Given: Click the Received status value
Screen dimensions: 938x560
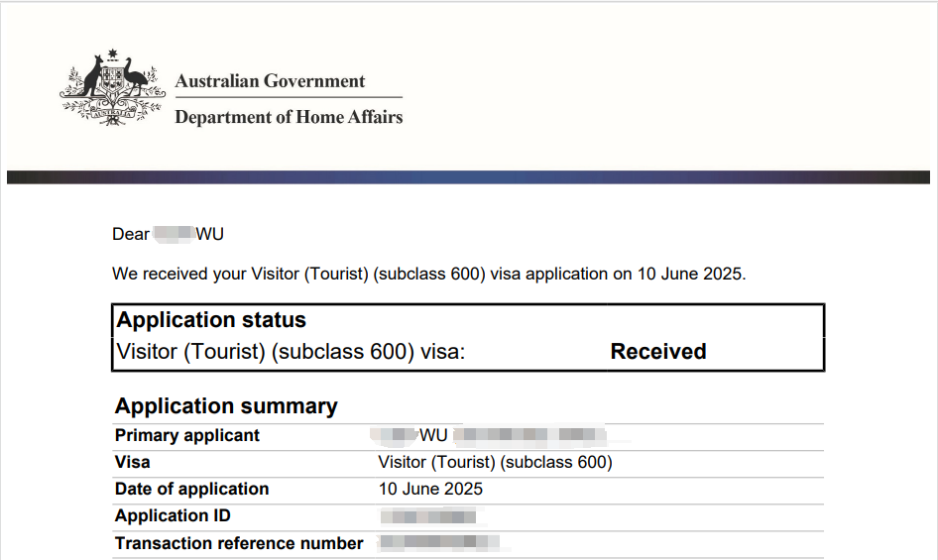Looking at the screenshot, I should pyautogui.click(x=658, y=351).
